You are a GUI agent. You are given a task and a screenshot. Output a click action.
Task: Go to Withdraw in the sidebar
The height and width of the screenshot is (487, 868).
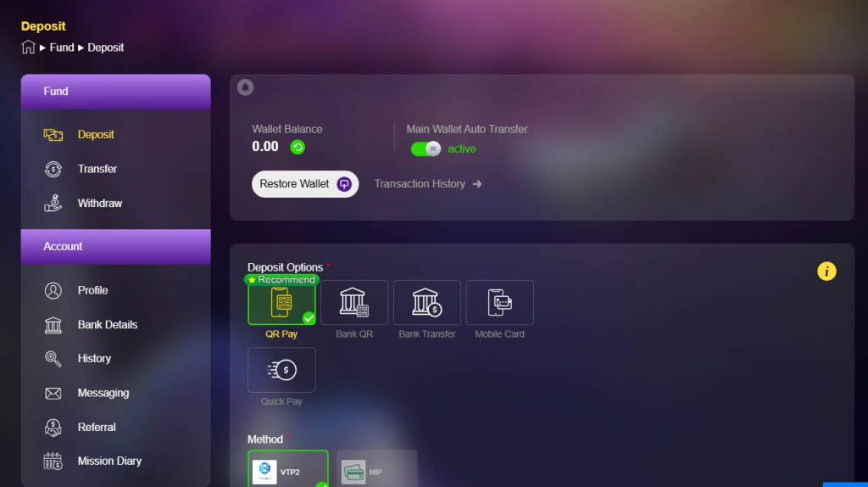pos(99,204)
